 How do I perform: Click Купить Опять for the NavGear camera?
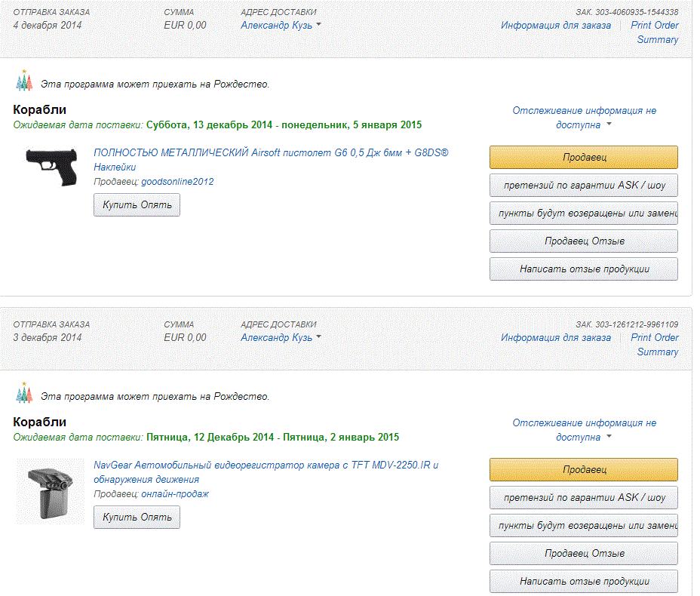(x=137, y=517)
